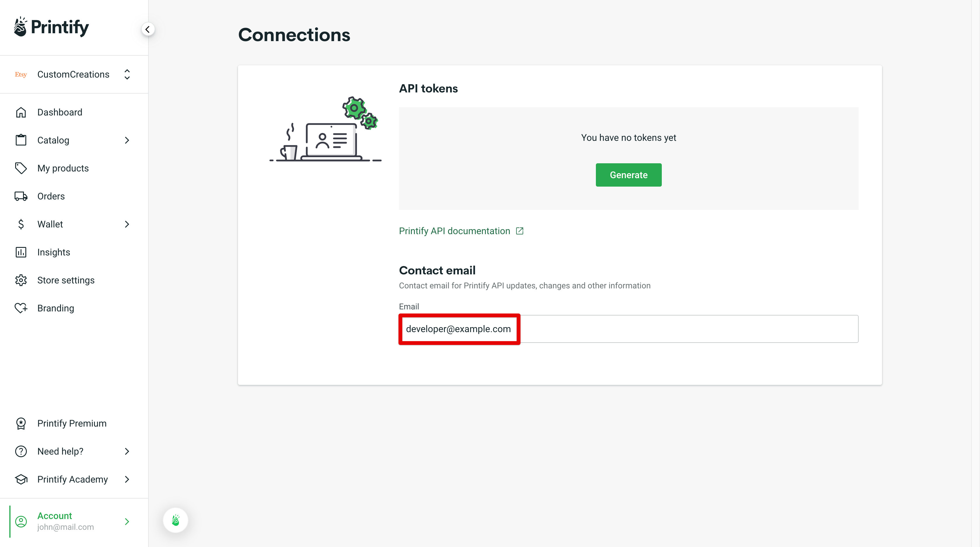Expand the Wallet section
The width and height of the screenshot is (980, 547).
[127, 224]
